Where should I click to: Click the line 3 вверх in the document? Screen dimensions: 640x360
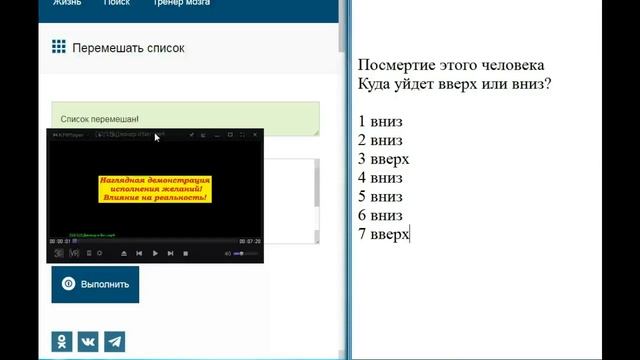[383, 159]
